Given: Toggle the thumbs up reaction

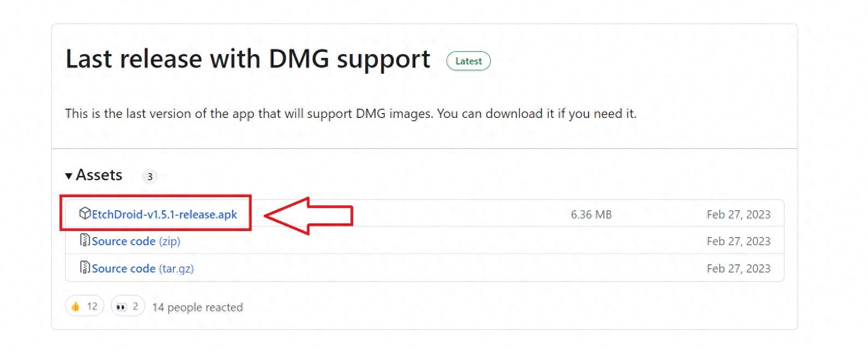Looking at the screenshot, I should (x=85, y=306).
